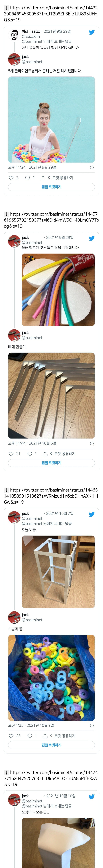Image resolution: width=103 pixels, height=868 pixels.
Task: Click 답글 트윗하기 under the 뼈대 만들기 tweet
Action: click(x=51, y=463)
